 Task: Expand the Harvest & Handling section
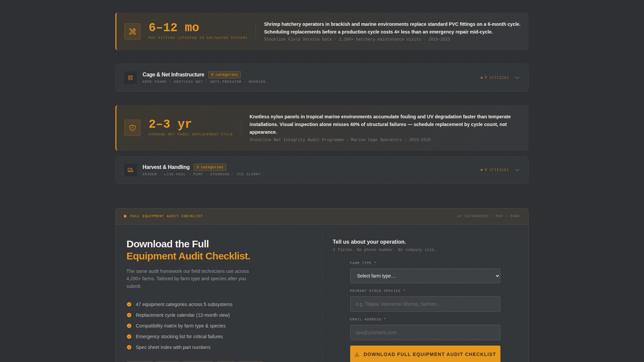click(x=517, y=170)
